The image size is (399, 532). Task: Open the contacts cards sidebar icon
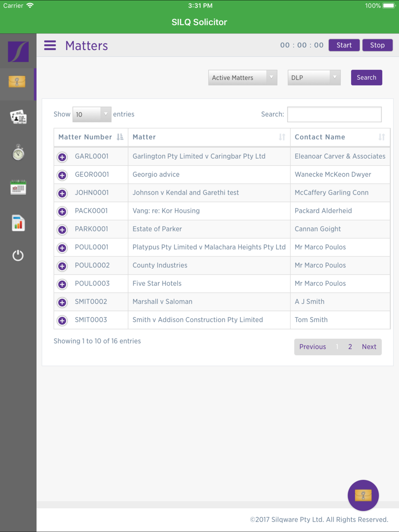[18, 117]
